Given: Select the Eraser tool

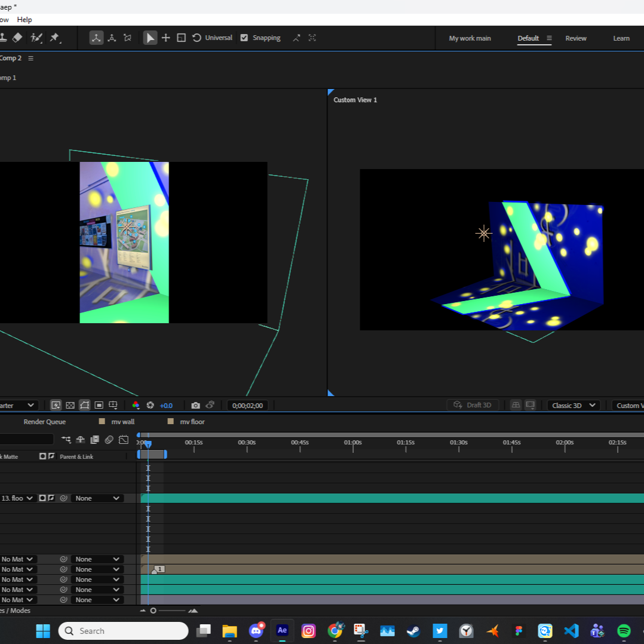Looking at the screenshot, I should point(17,37).
